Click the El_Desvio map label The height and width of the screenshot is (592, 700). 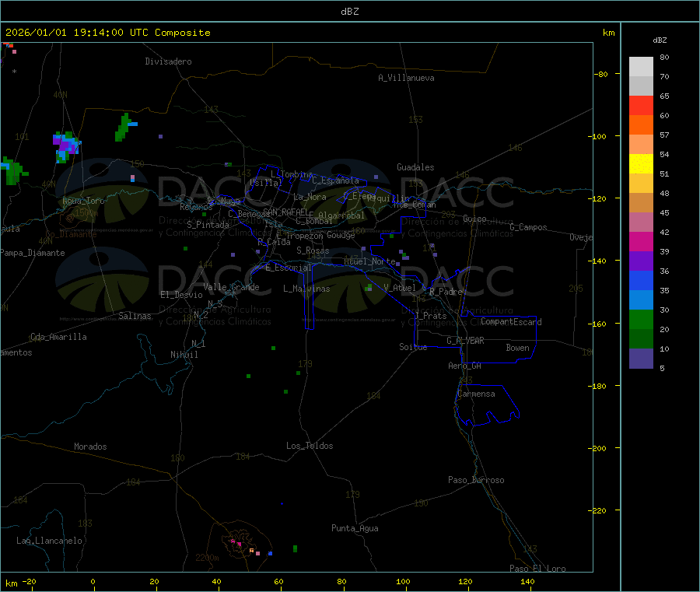point(181,295)
